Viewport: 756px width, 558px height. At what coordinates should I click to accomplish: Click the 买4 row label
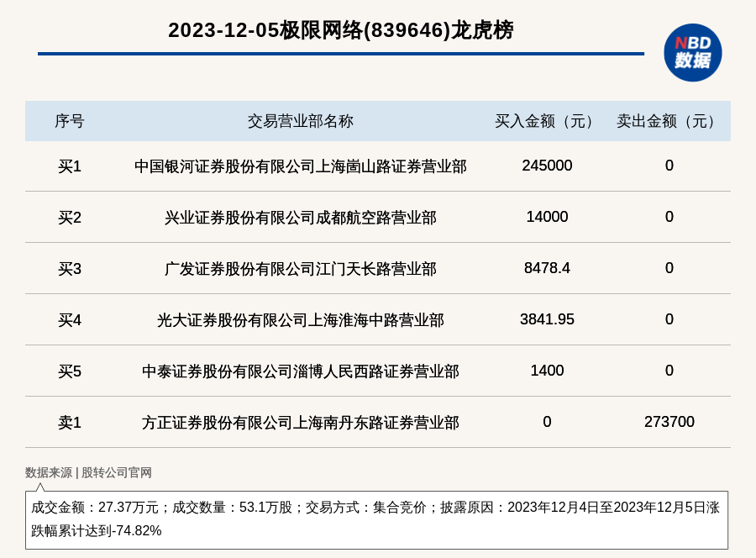tap(70, 320)
